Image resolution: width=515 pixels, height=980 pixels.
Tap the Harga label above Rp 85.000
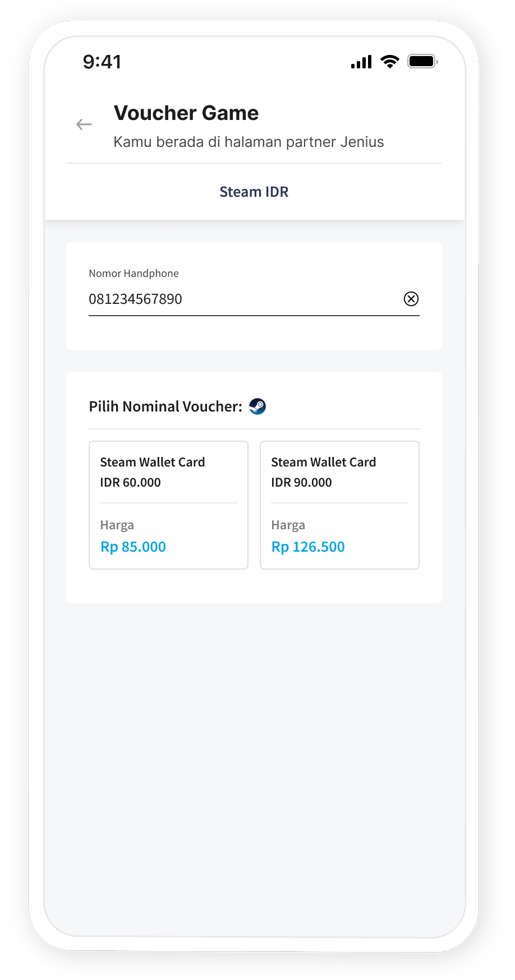click(x=117, y=525)
